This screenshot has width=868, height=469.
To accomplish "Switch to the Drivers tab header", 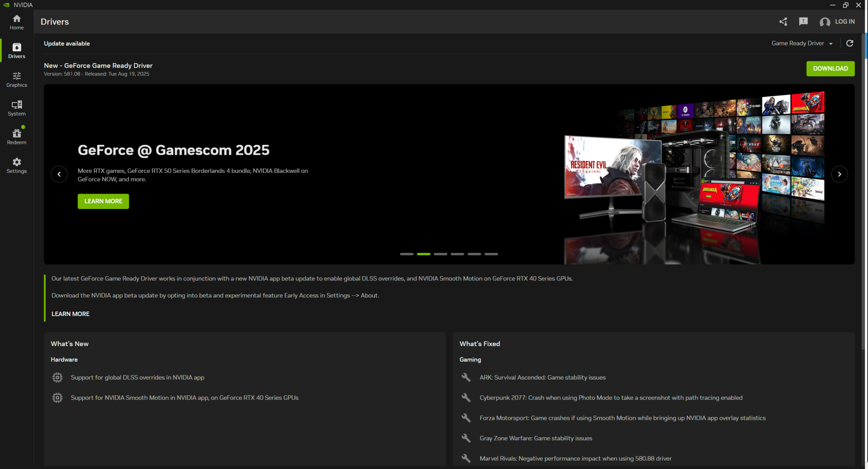I will point(55,22).
